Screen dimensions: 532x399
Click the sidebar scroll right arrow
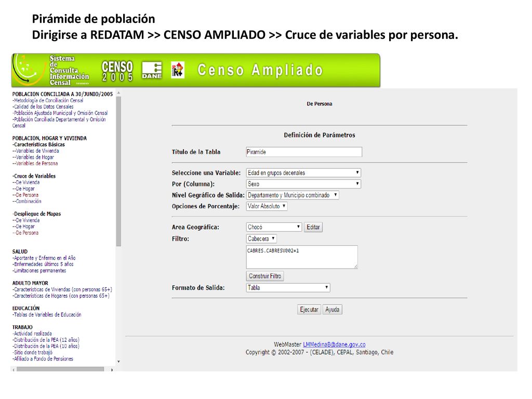tap(112, 369)
